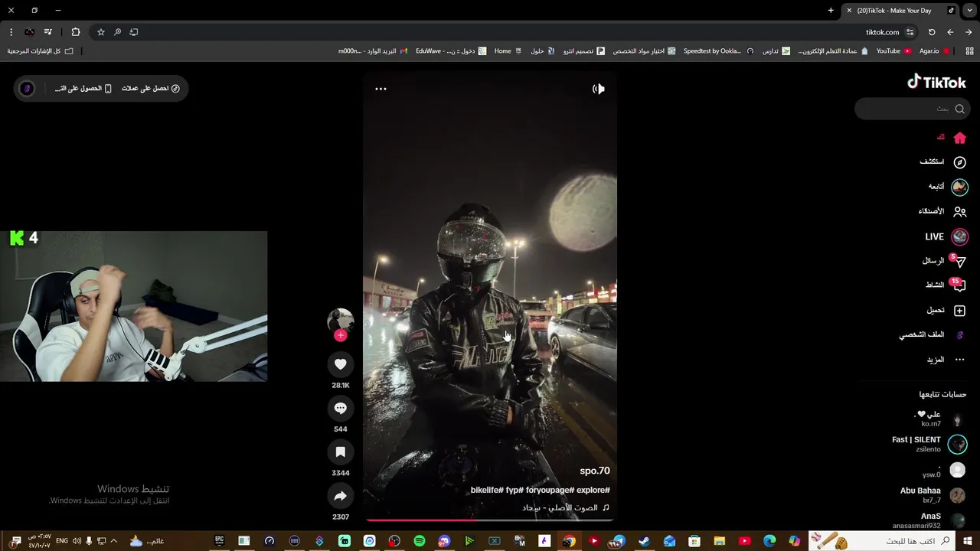Screen dimensions: 980x551
Task: Mute the video with the speaker icon
Action: [599, 89]
